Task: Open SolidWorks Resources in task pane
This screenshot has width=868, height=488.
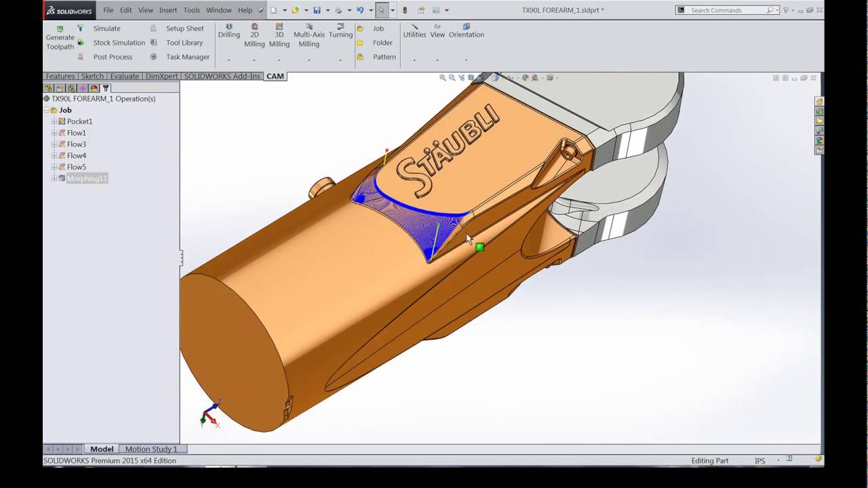Action: point(819,102)
